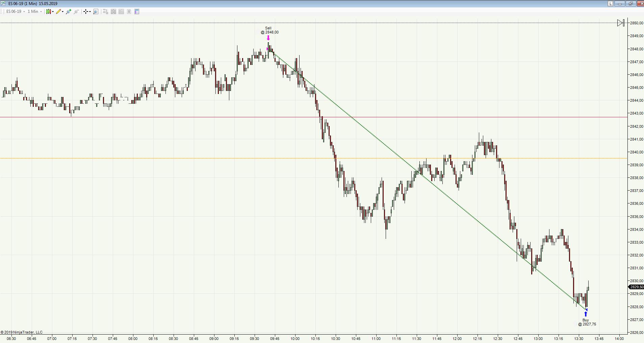Click the 09:30 time axis label
The image size is (644, 343).
click(x=255, y=339)
